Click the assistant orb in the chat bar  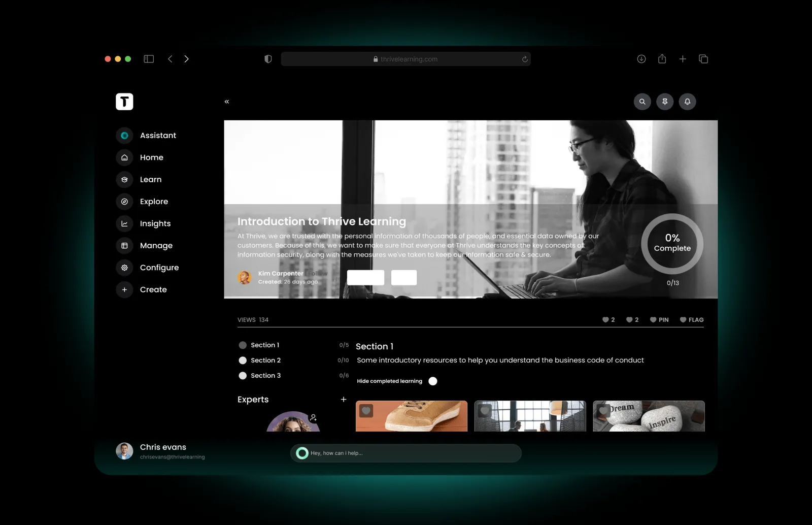(302, 453)
